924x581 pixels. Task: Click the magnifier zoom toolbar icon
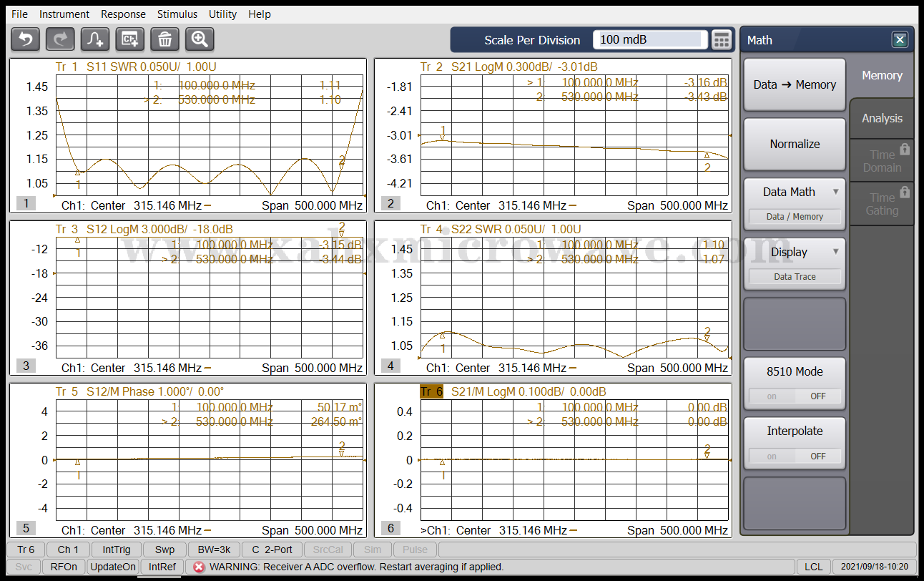tap(200, 39)
